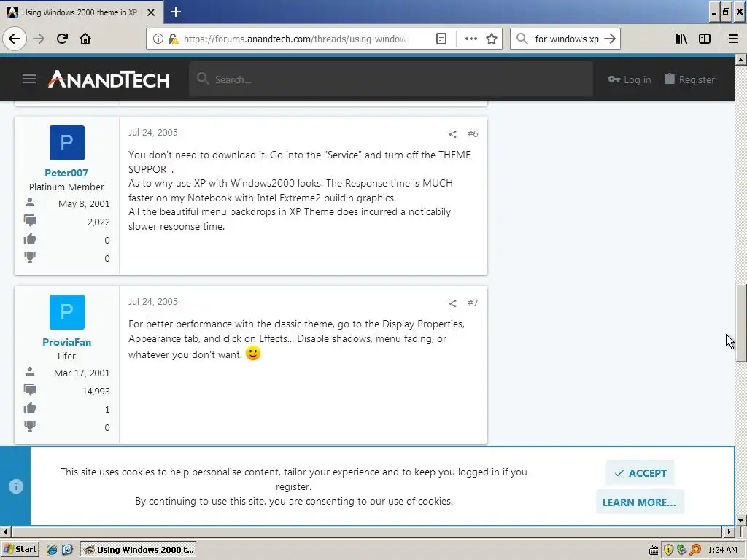Open a new browser tab

pyautogui.click(x=175, y=12)
